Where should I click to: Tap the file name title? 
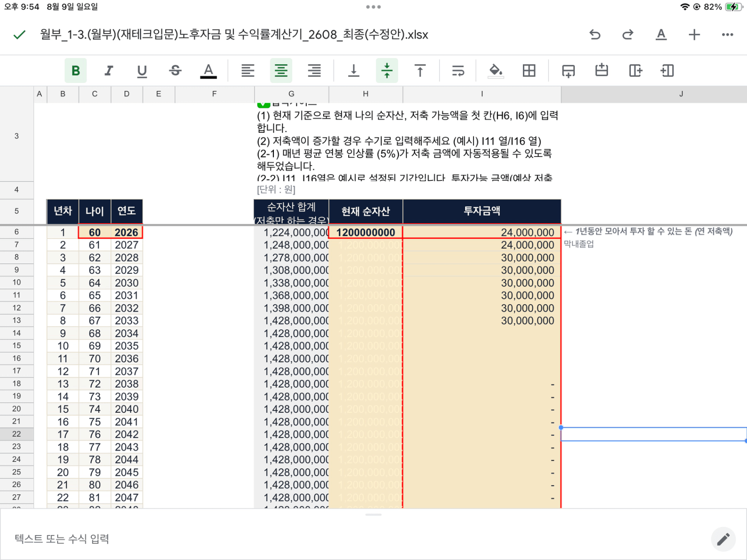click(x=234, y=35)
